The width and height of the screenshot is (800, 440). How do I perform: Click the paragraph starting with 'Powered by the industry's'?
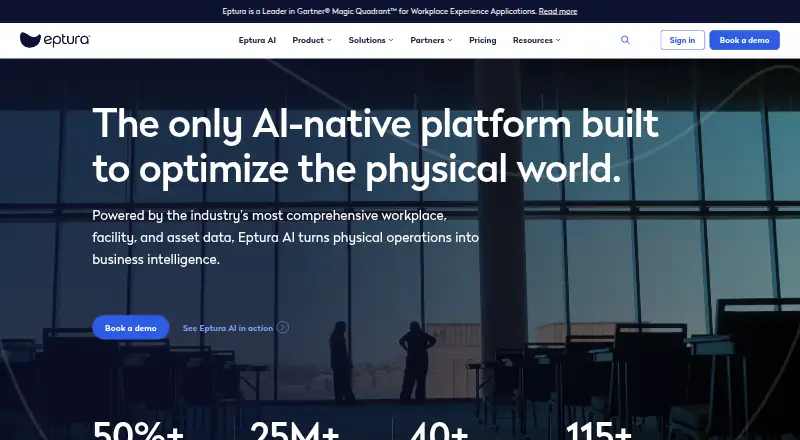tap(286, 237)
